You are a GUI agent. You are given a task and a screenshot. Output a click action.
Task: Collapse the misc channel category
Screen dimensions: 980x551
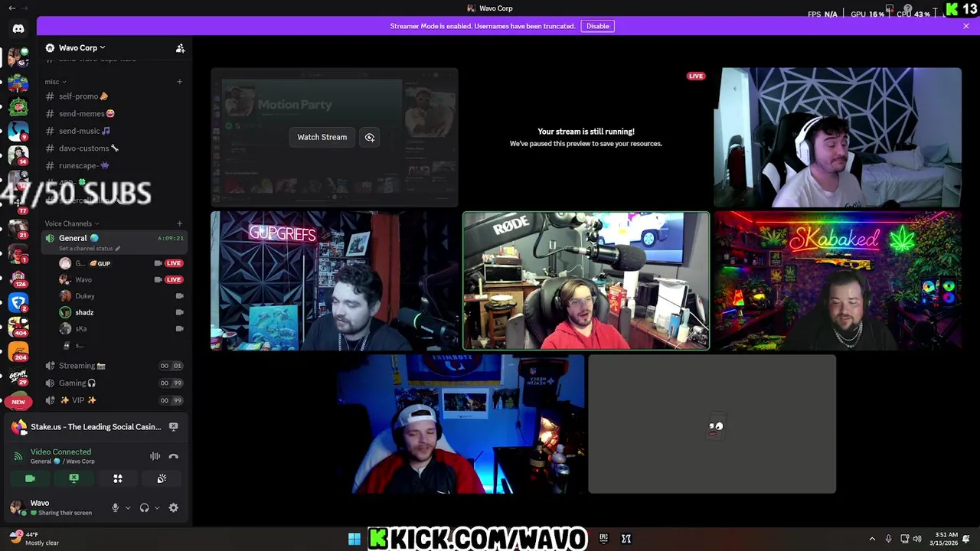[x=56, y=82]
